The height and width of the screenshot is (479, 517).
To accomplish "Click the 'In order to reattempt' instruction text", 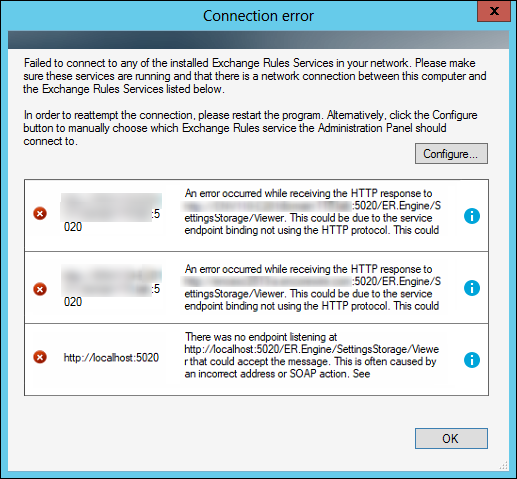I will coord(250,128).
